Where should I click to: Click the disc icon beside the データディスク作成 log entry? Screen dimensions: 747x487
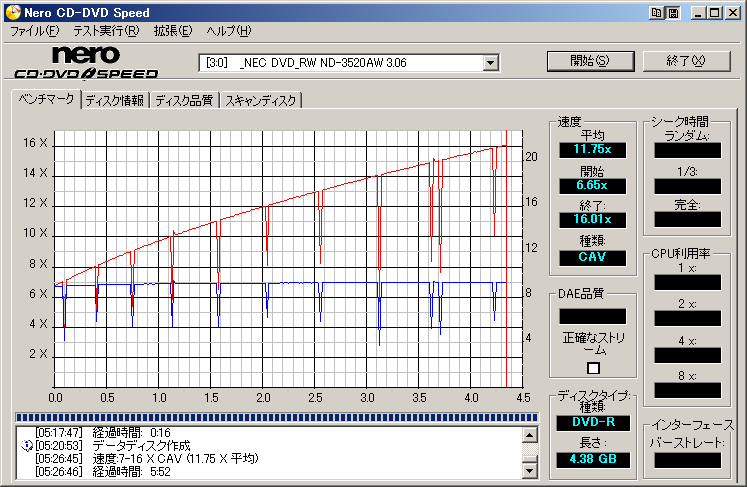tap(27, 446)
